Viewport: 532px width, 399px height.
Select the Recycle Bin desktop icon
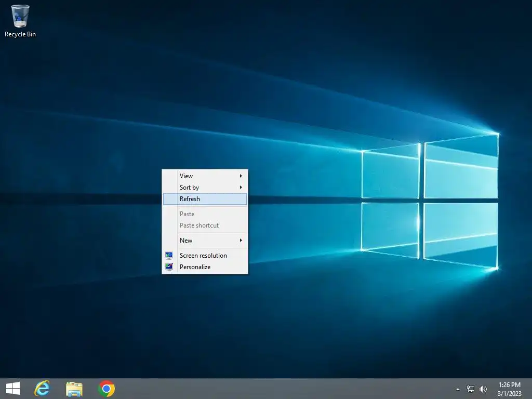point(20,21)
